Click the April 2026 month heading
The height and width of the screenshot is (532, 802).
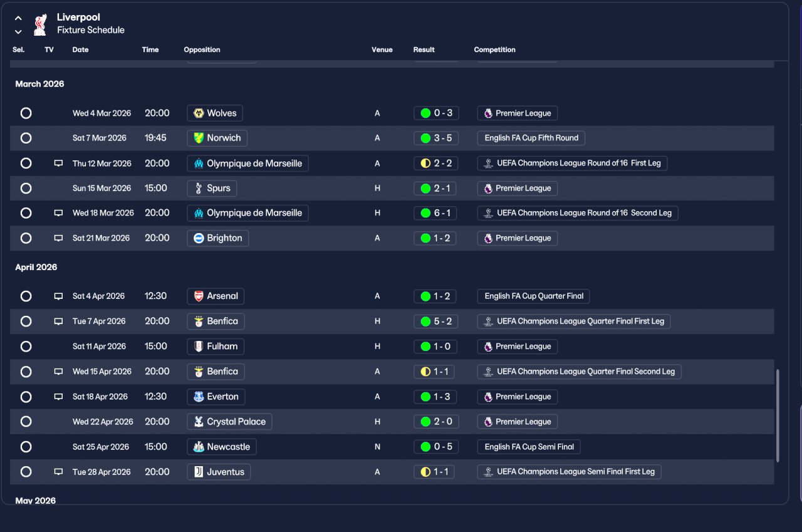tap(36, 267)
